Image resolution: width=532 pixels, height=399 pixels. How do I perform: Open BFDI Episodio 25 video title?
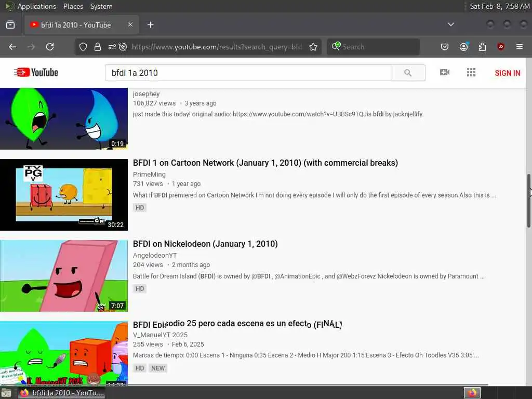tap(237, 324)
